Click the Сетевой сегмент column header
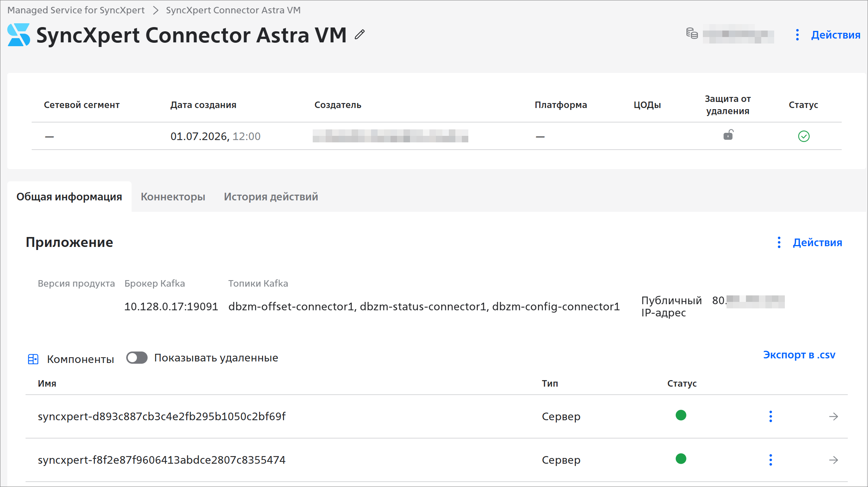The width and height of the screenshot is (868, 487). [82, 105]
